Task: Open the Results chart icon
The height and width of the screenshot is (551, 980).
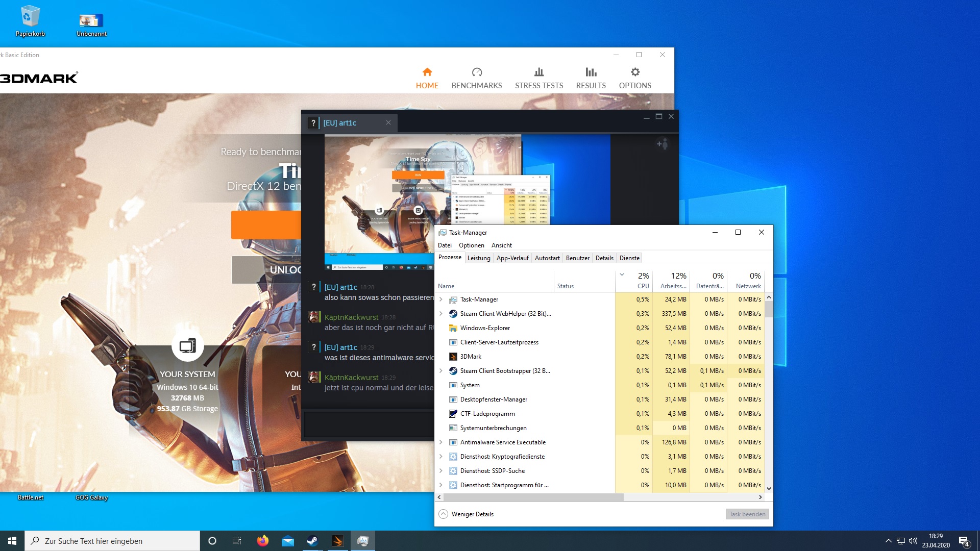Action: [591, 72]
